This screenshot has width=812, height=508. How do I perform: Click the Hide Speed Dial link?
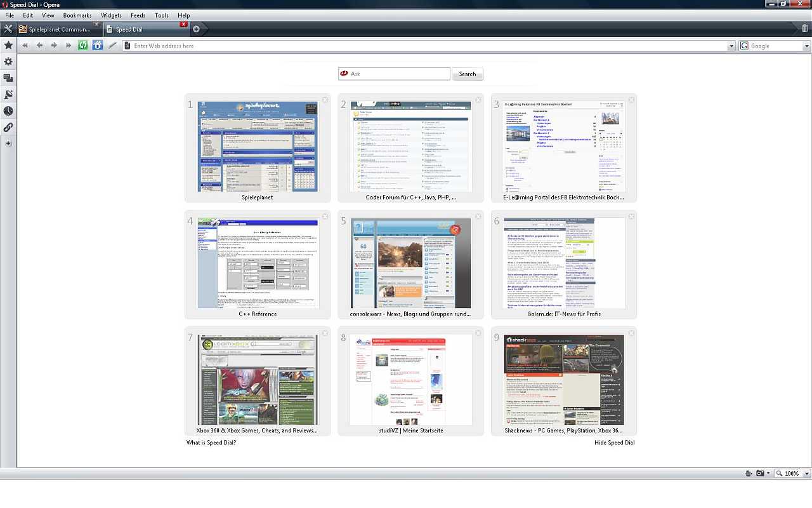pos(614,443)
